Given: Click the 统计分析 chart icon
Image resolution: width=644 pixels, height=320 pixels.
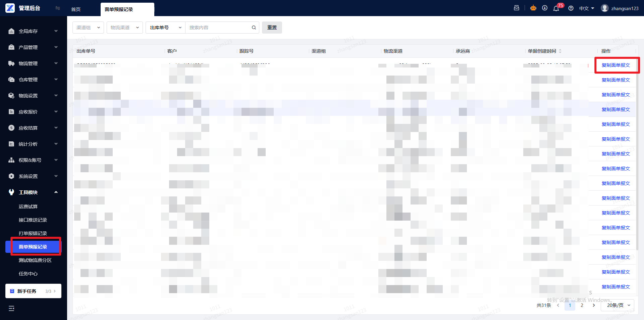Looking at the screenshot, I should pyautogui.click(x=11, y=144).
